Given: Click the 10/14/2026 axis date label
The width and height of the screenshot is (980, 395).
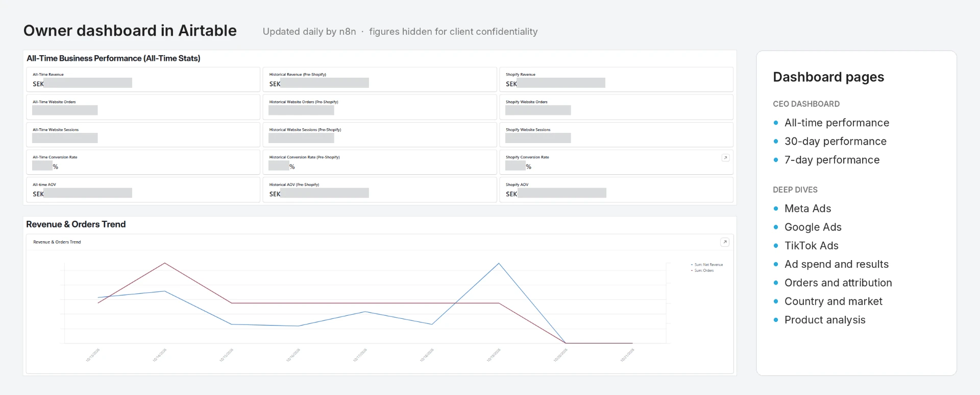Looking at the screenshot, I should pyautogui.click(x=160, y=355).
